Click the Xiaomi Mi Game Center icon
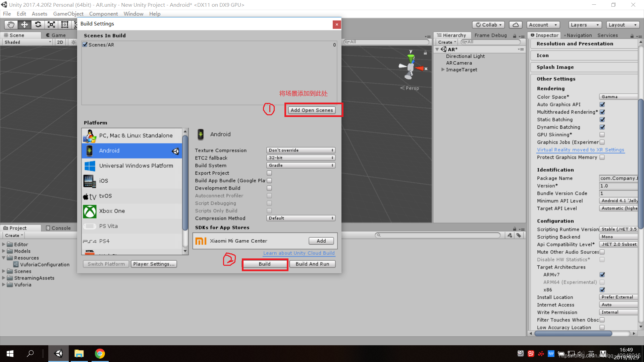This screenshot has height=362, width=644. tap(201, 241)
